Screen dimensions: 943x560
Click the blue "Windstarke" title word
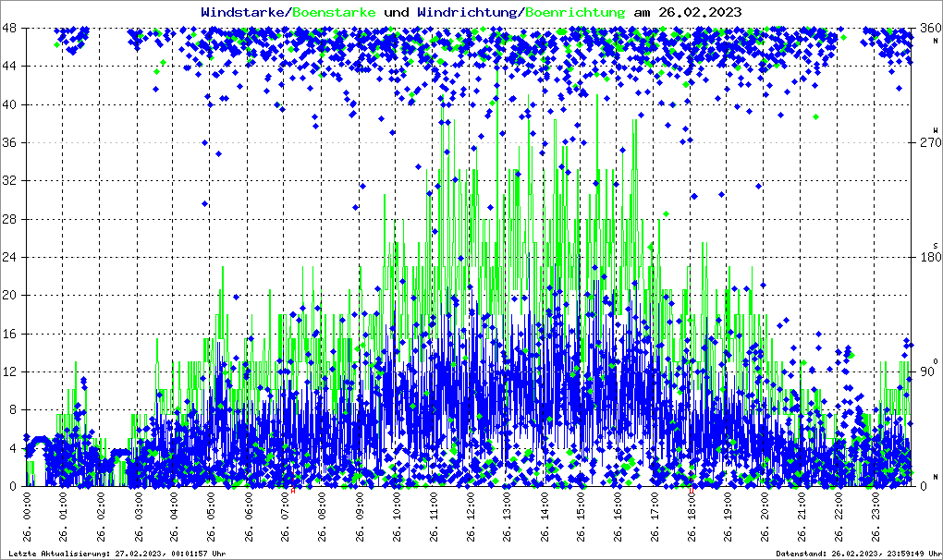coord(244,13)
